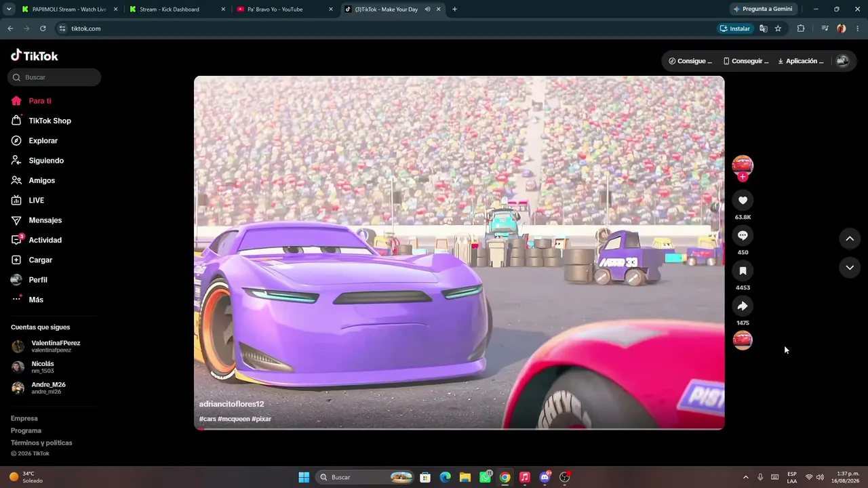The image size is (868, 488).
Task: Click the #mcqueen hashtag
Action: (x=233, y=419)
